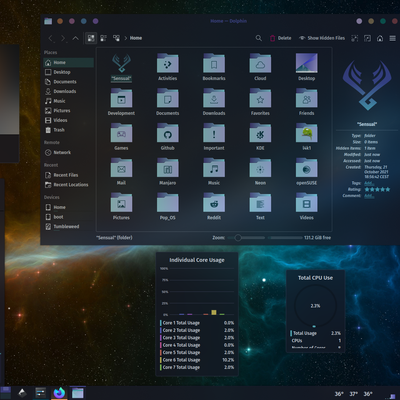
Task: Select the Github folder
Action: [168, 133]
